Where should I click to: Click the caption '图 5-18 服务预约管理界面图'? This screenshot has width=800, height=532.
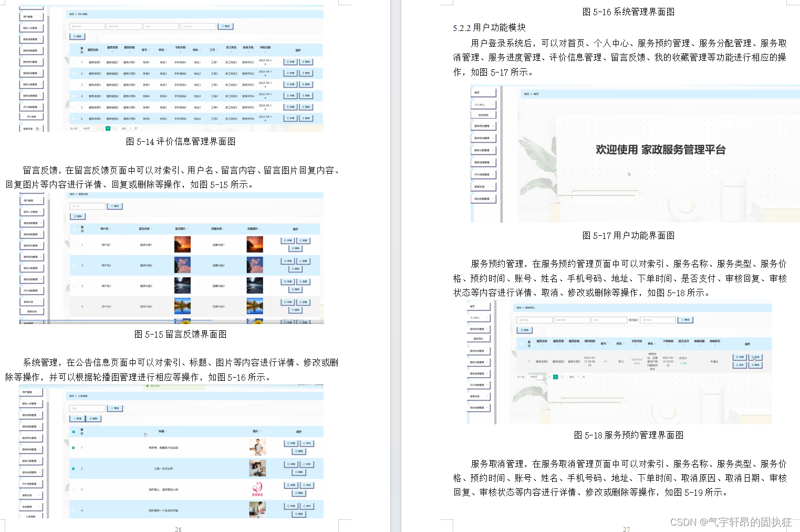click(x=629, y=435)
